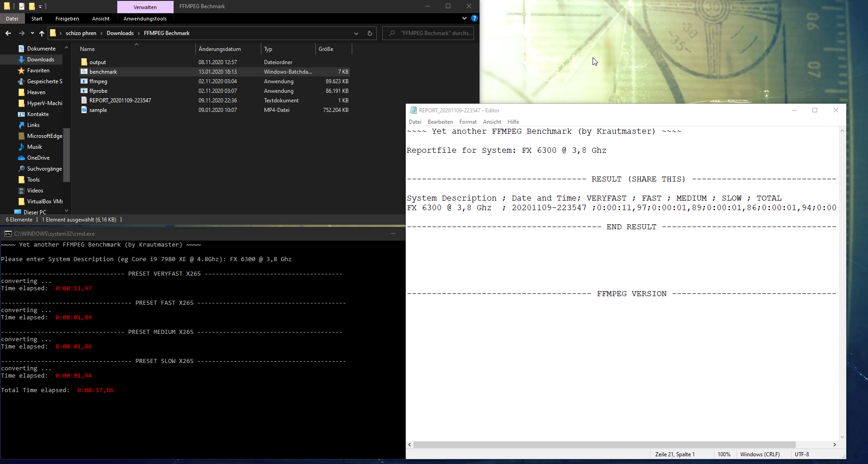
Task: Expand the chevron after Downloads in path
Action: coord(139,33)
